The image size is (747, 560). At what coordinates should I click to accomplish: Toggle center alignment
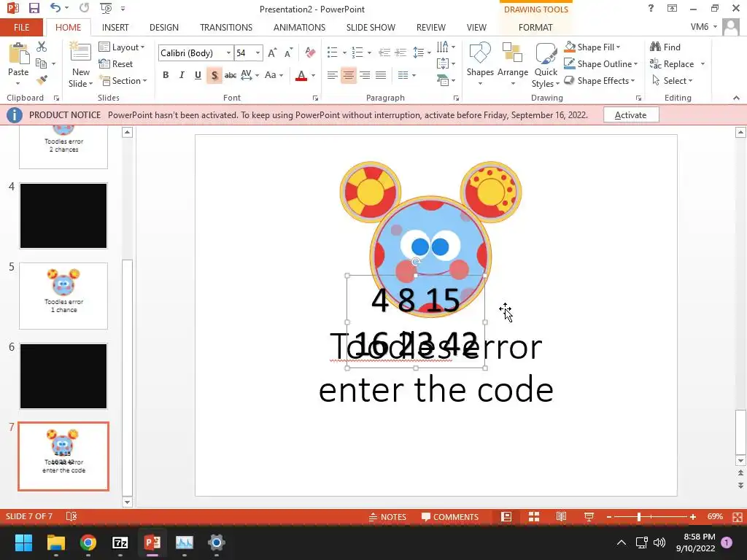(x=349, y=75)
